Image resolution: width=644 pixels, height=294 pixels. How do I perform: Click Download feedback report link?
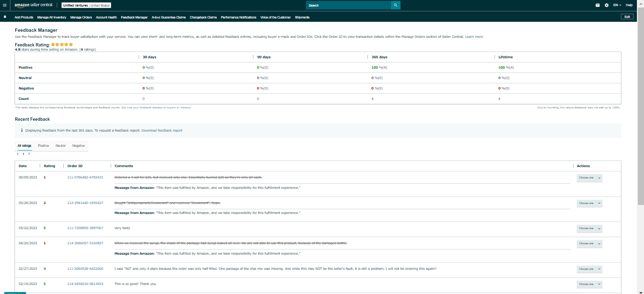(162, 130)
